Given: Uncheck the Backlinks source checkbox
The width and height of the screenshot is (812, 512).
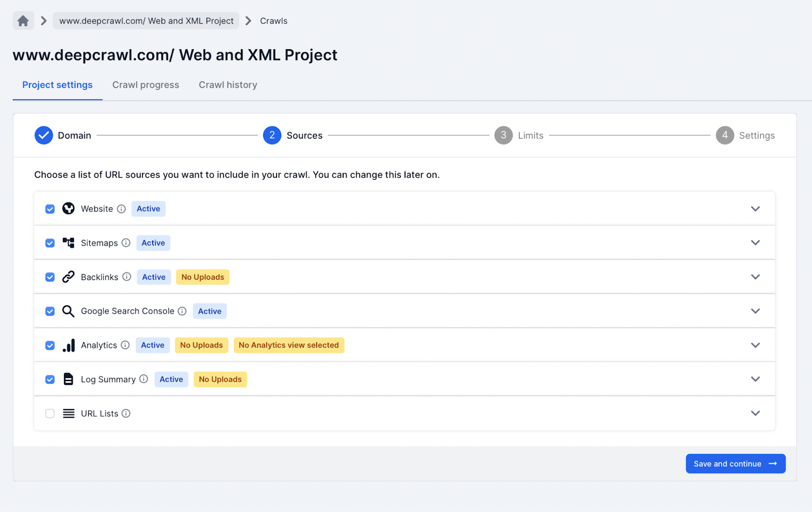Looking at the screenshot, I should pos(50,277).
